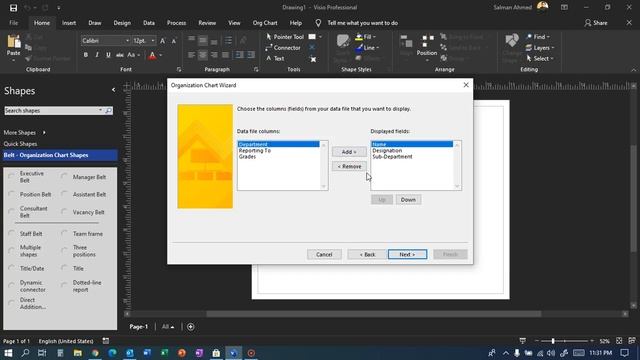The image size is (640, 360).
Task: Open the File menu
Action: (13, 23)
